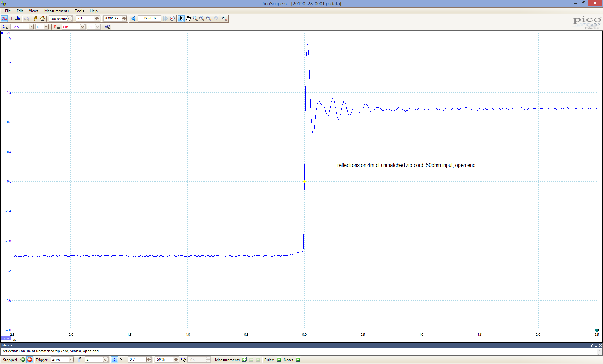Toggle Rulers legend green button
Viewport: 603px width, 364px height.
pyautogui.click(x=279, y=360)
